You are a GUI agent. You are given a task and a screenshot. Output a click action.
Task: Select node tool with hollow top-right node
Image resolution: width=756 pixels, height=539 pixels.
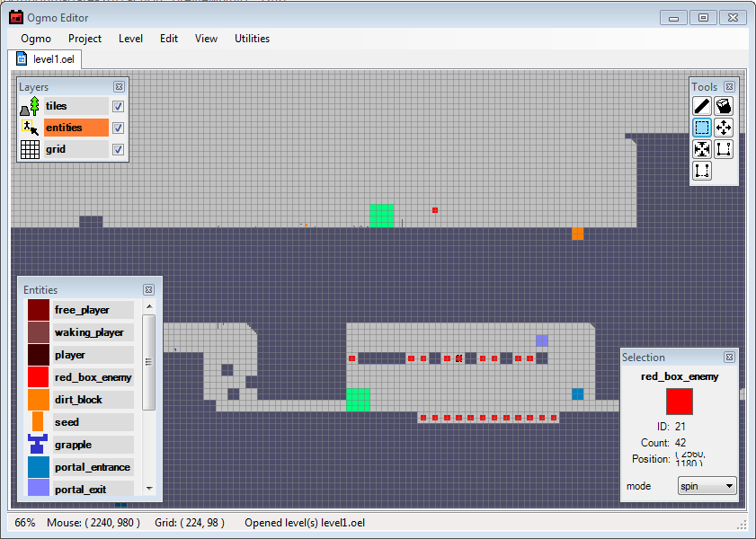[724, 149]
